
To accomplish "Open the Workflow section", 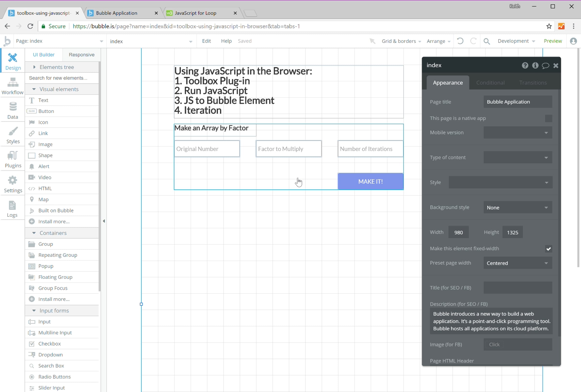I will 13,86.
